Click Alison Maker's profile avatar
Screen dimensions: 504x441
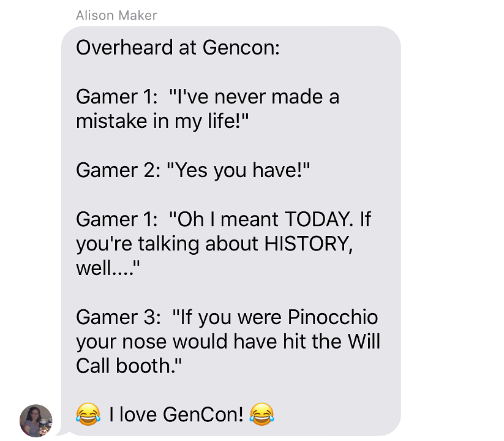tap(36, 420)
